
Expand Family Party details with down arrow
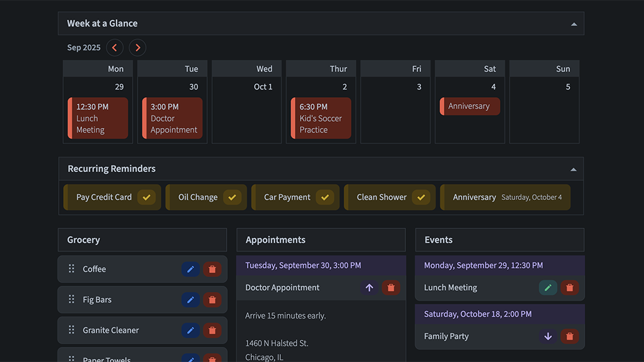coord(547,337)
